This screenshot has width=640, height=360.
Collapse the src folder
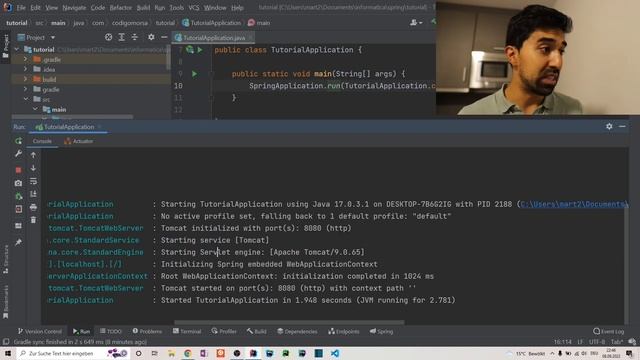[x=26, y=99]
